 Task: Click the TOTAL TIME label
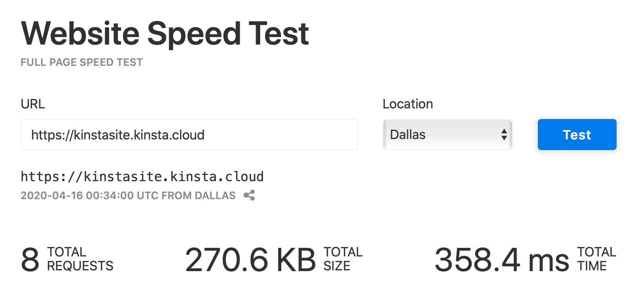tap(597, 259)
